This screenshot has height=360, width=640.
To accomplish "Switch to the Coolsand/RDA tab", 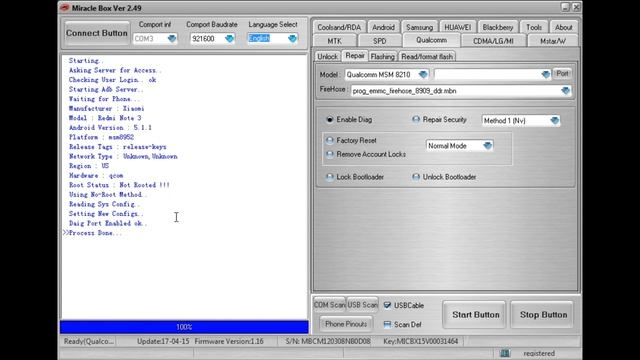I will point(339,27).
